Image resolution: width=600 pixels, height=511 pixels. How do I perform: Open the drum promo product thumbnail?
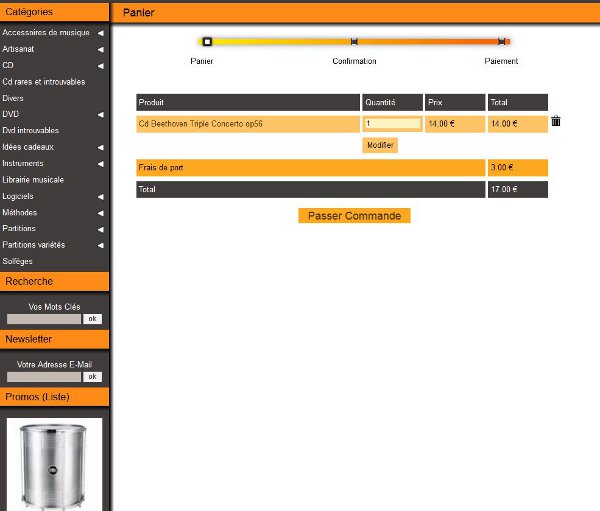[54, 466]
